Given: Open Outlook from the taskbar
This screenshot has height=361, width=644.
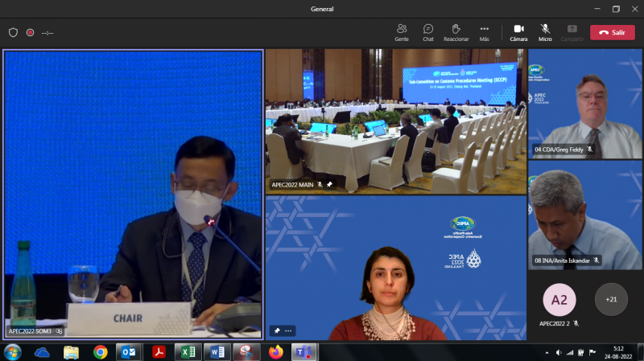Looking at the screenshot, I should (x=128, y=352).
